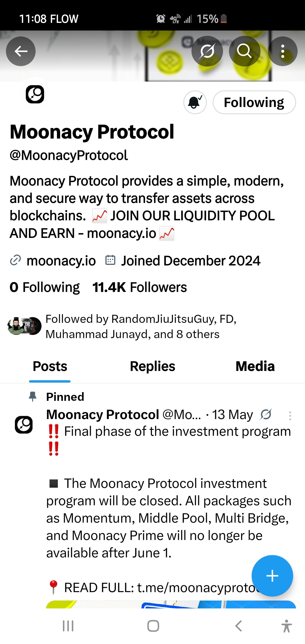The width and height of the screenshot is (305, 644).
Task: Toggle the notification bell for Moonacy Protocol
Action: (195, 102)
